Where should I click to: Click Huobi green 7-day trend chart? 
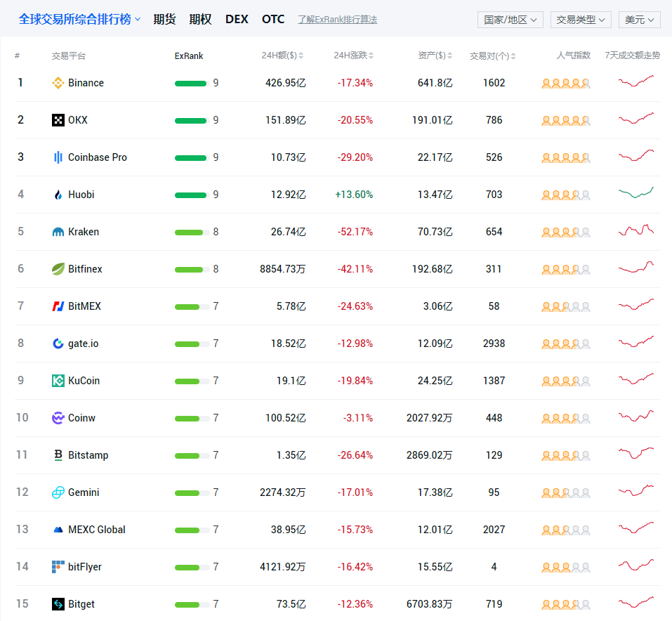tap(636, 192)
